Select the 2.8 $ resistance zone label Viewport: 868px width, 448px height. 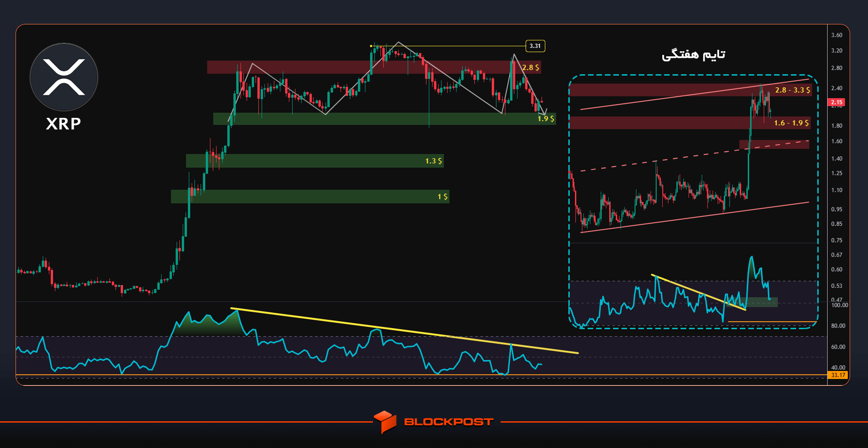[531, 68]
